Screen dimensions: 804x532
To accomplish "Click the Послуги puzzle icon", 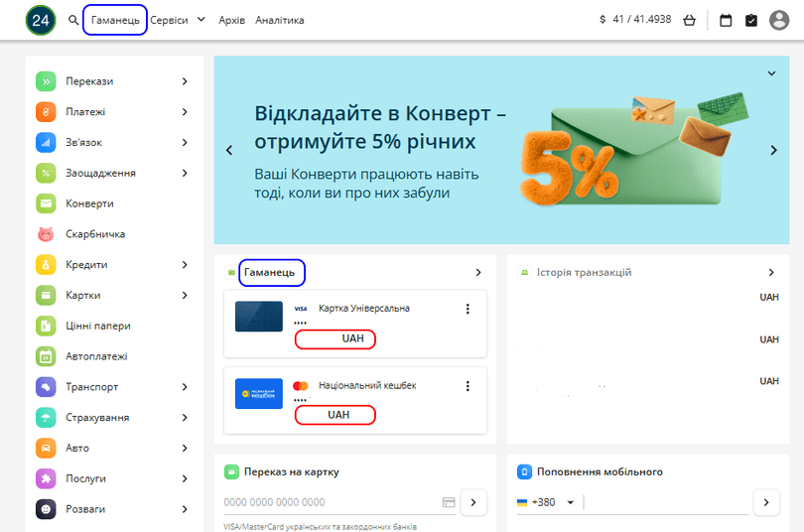I will pyautogui.click(x=46, y=478).
